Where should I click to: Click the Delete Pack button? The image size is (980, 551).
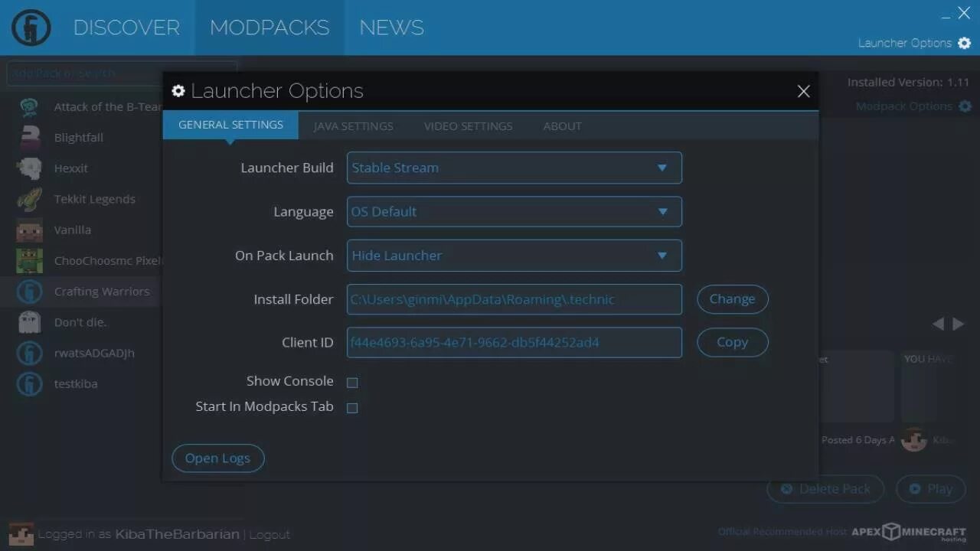825,489
